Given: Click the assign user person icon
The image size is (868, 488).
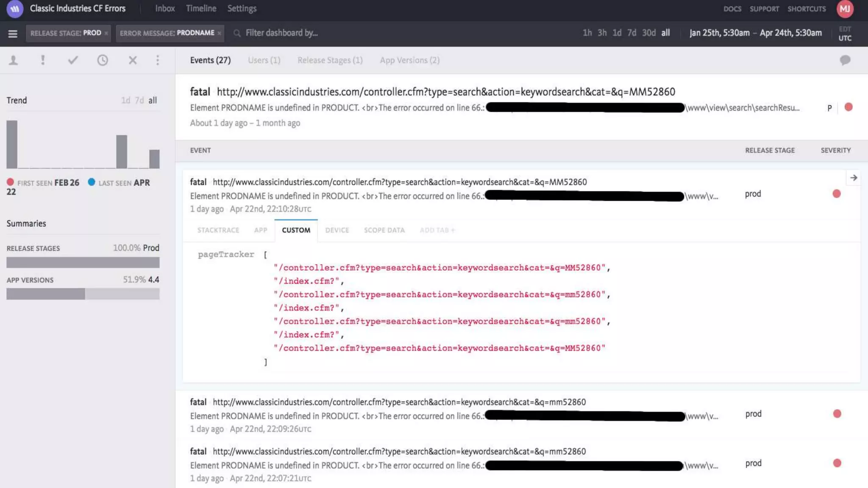Looking at the screenshot, I should click(x=14, y=60).
